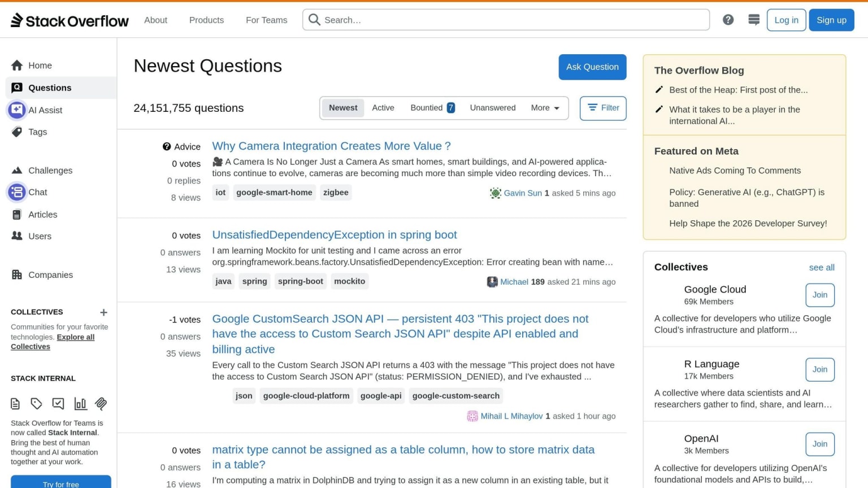
Task: Open the About menu item
Action: pos(155,20)
